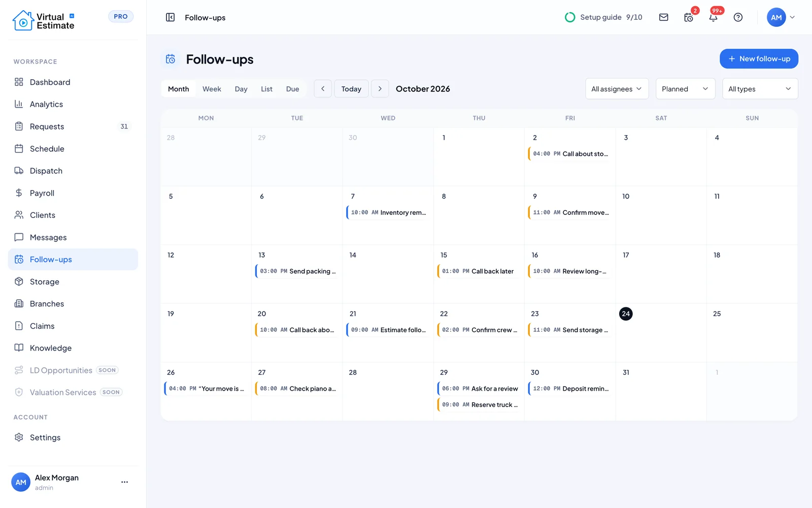Open the help question mark icon

738,17
